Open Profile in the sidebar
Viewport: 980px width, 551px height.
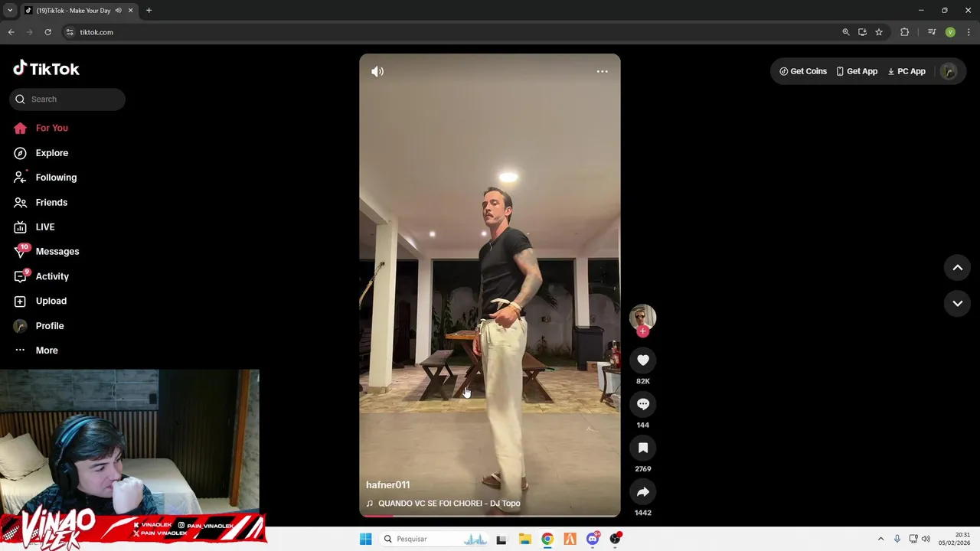(x=39, y=325)
